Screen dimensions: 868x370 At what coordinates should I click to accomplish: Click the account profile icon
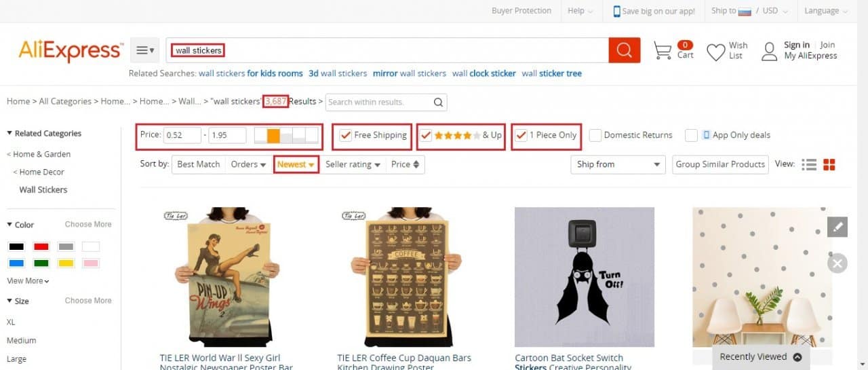click(x=769, y=52)
